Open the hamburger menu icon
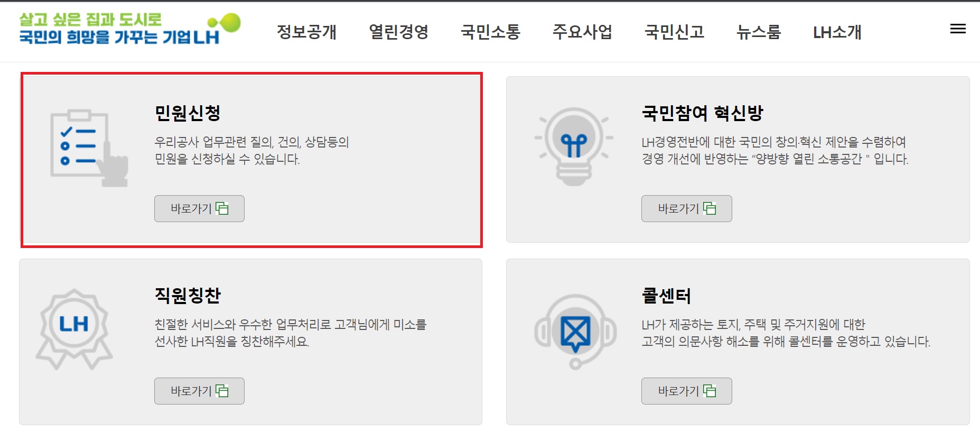The width and height of the screenshot is (980, 431). click(x=958, y=29)
